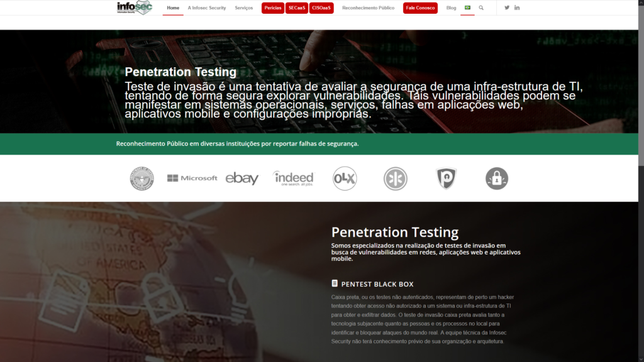Expand the Serviços menu
Viewport: 644px width, 362px height.
[243, 8]
